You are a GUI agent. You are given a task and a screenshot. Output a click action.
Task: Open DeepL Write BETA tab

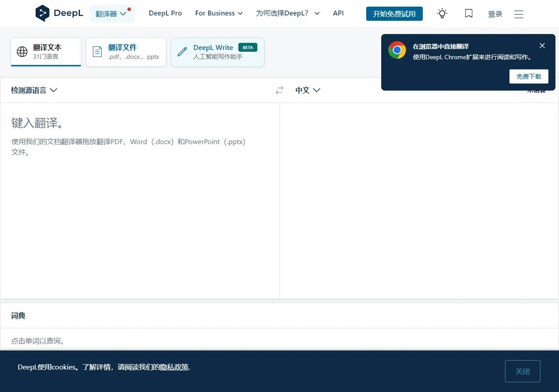(x=217, y=52)
